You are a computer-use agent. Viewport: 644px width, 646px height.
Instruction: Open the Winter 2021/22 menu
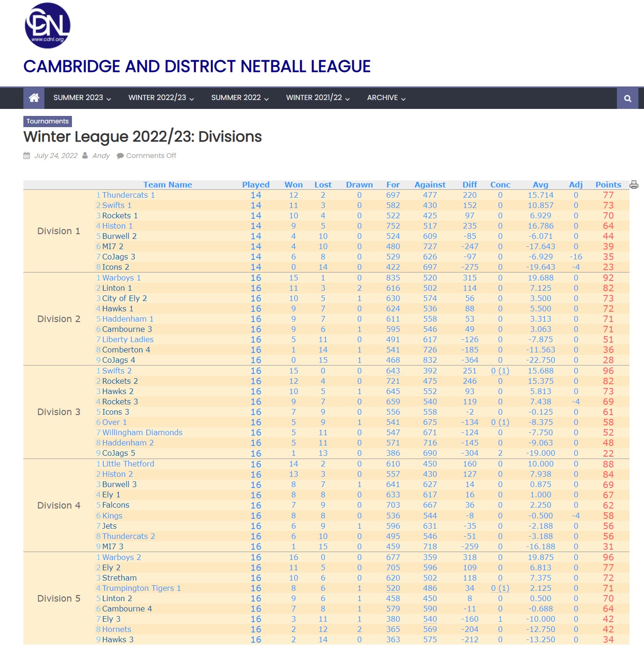click(318, 98)
